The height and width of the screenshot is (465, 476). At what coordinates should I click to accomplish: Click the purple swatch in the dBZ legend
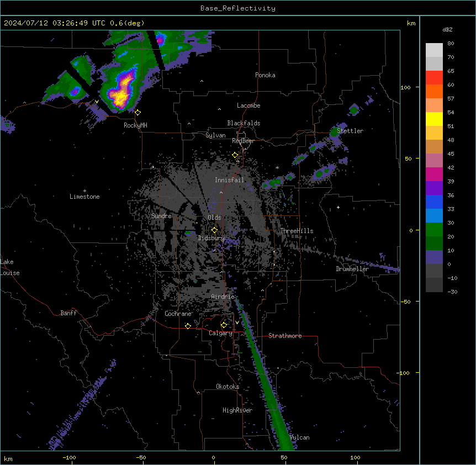tap(434, 188)
